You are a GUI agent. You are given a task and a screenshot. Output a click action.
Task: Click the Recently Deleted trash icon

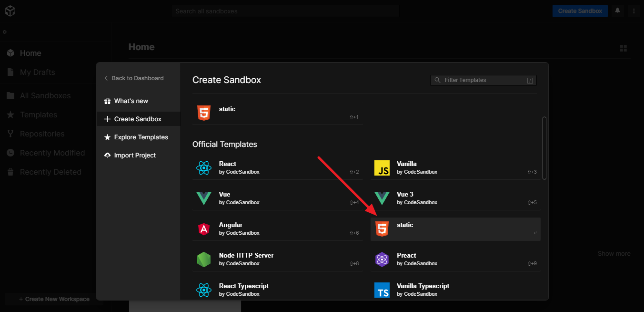click(10, 172)
